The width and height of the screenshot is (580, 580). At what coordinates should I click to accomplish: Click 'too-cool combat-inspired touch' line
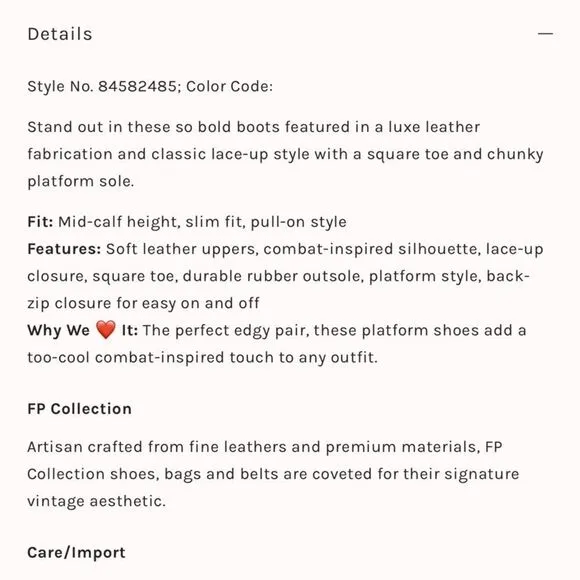pos(203,358)
